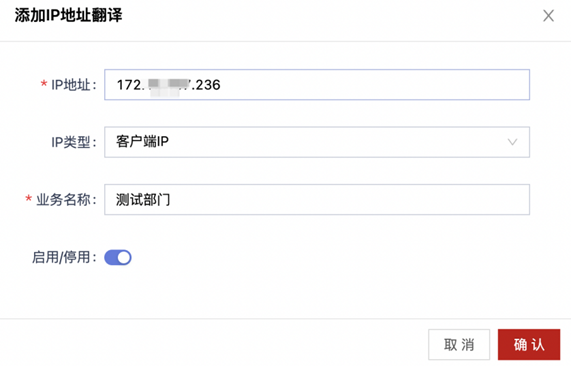Click the red asterisk beside IP地址
571x366 pixels.
pyautogui.click(x=44, y=84)
